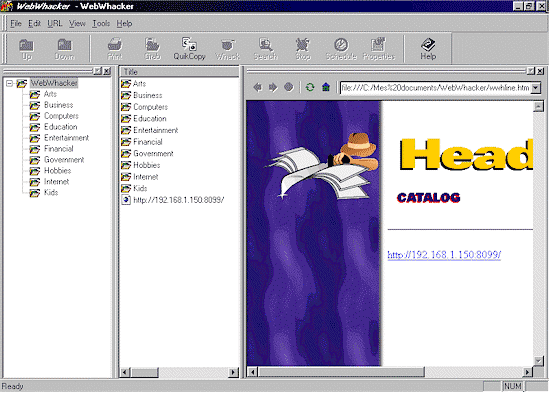Viewport: 550px width, 393px height.
Task: Click the Hobbies folder icon in Title list
Action: coord(126,165)
